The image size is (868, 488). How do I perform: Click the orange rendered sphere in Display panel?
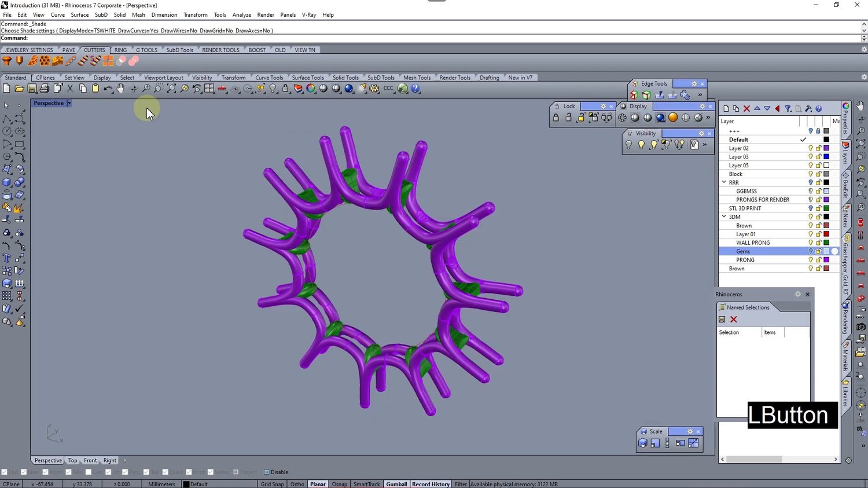pos(673,118)
